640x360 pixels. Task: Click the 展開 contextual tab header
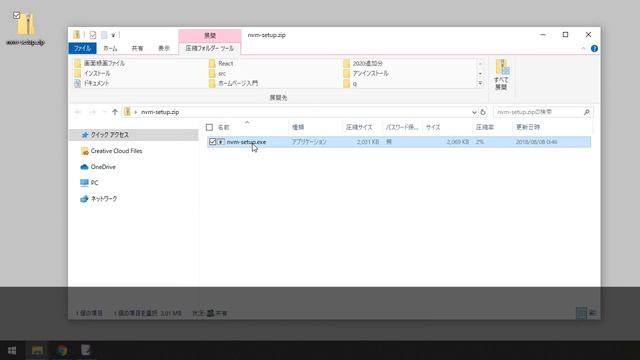pos(210,36)
